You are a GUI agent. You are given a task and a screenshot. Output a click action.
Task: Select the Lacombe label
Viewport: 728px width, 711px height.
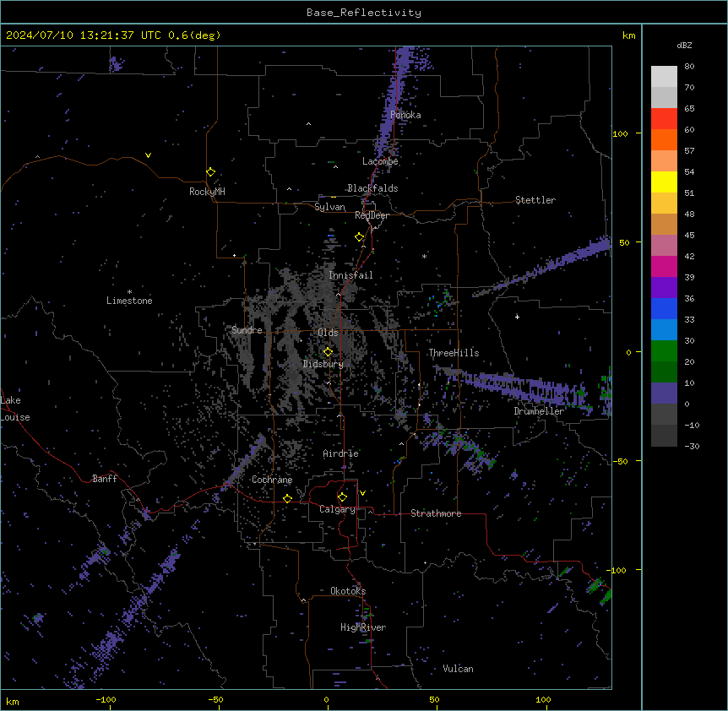380,161
